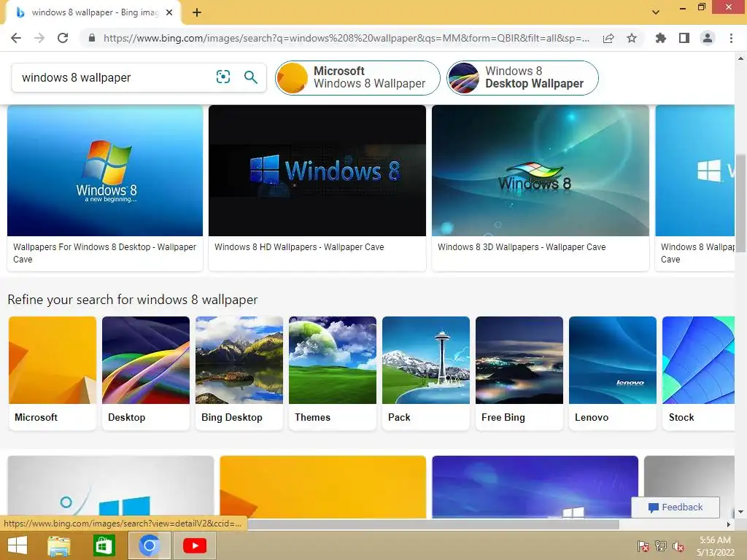Viewport: 747px width, 560px height.
Task: Open File Explorer from the taskbar
Action: tap(59, 545)
